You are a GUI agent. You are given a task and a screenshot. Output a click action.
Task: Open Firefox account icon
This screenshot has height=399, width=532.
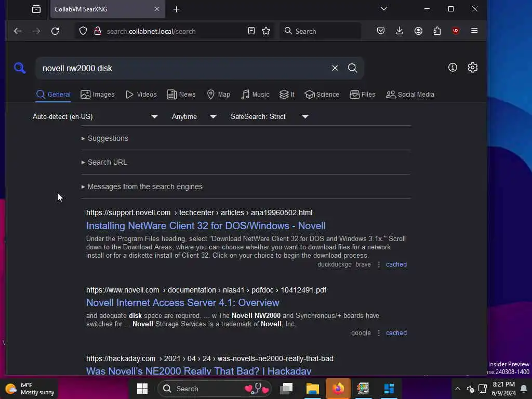point(418,31)
